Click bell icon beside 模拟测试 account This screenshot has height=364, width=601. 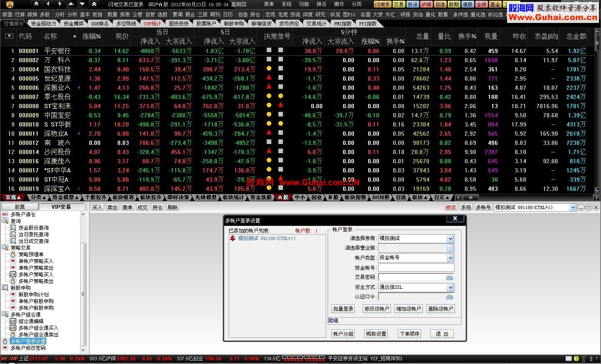(232, 238)
